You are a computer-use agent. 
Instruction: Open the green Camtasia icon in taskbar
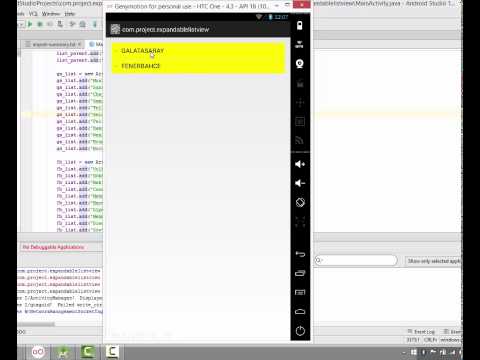[x=88, y=352]
